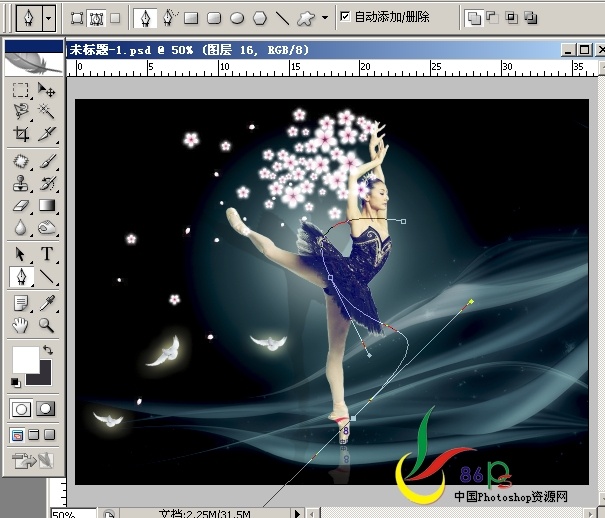Set Full Screen Mode with menu bar

point(34,435)
